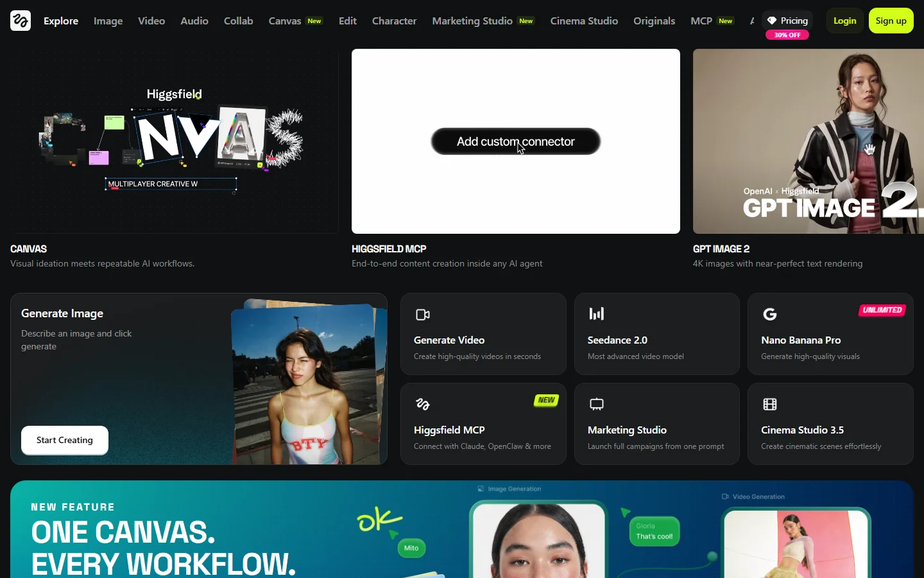
Task: Click the Video Generation label in banner
Action: point(753,496)
